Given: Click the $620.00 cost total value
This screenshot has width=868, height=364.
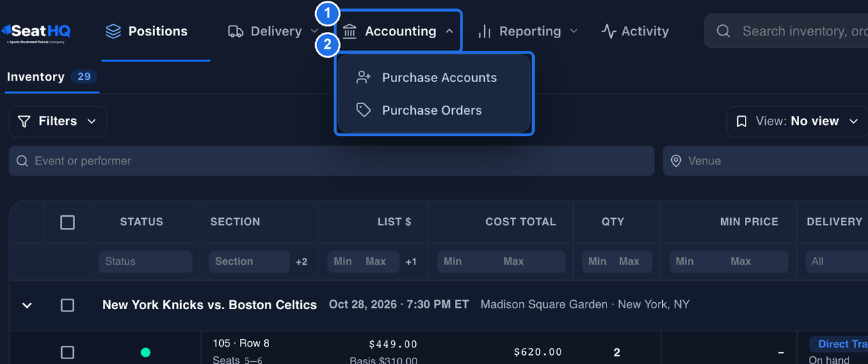Looking at the screenshot, I should click(x=538, y=352).
